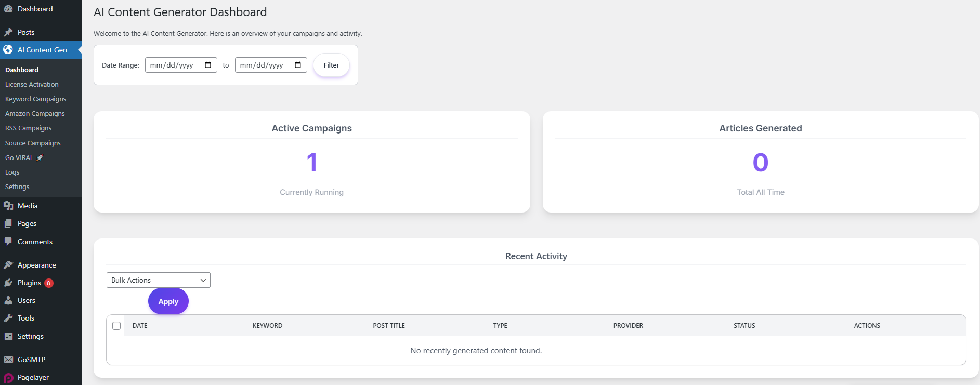
Task: Click the purple Apply button
Action: [168, 301]
